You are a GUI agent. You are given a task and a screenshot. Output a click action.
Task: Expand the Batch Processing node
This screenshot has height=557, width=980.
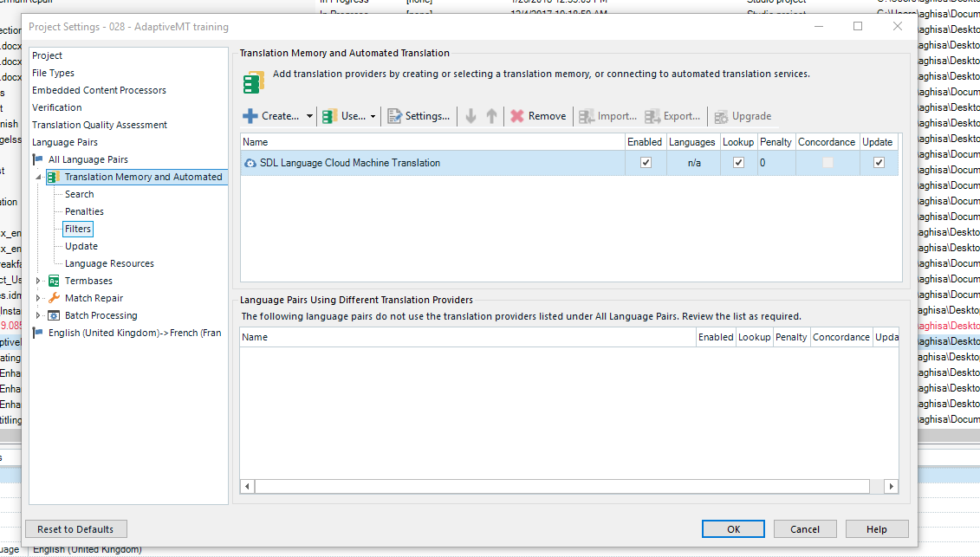[x=39, y=315]
